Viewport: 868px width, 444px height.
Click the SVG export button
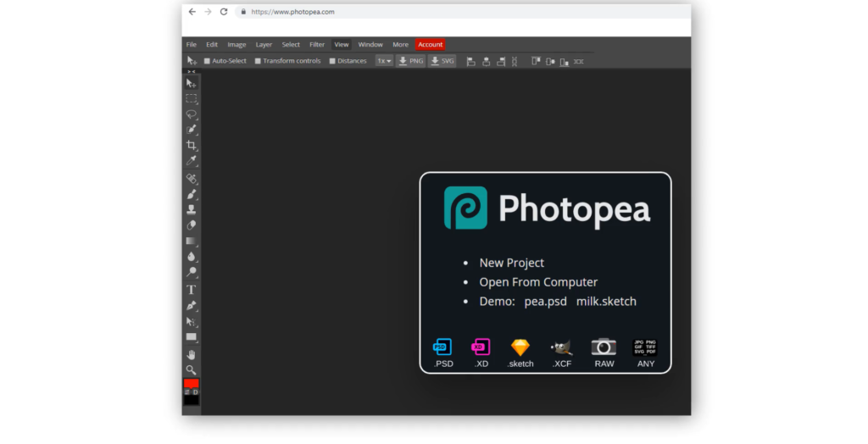point(442,61)
